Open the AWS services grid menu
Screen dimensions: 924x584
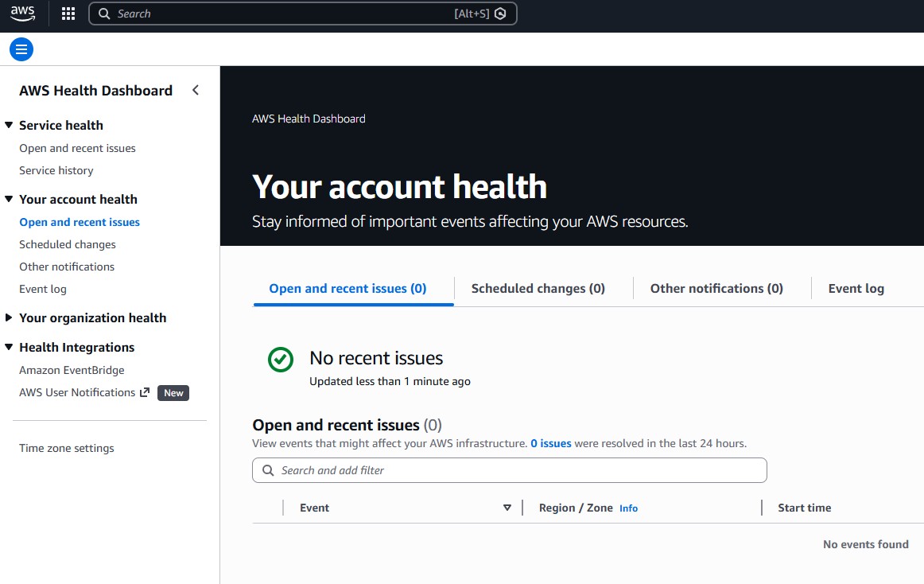(68, 13)
